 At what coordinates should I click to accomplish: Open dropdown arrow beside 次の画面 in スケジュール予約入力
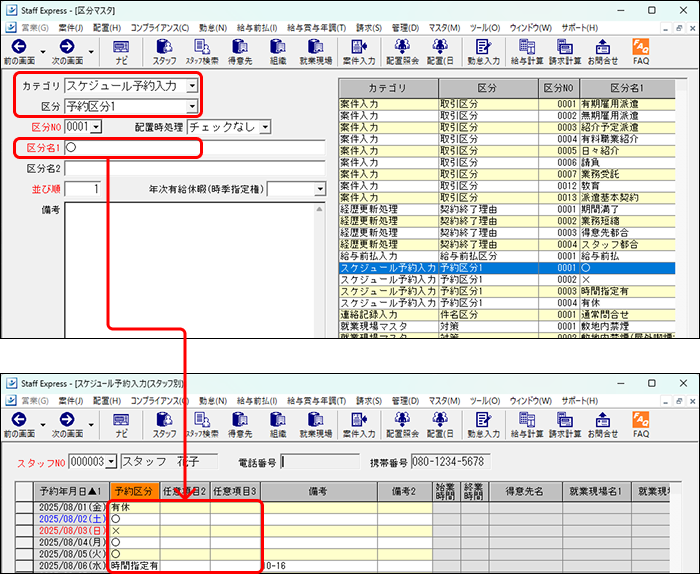click(x=91, y=425)
